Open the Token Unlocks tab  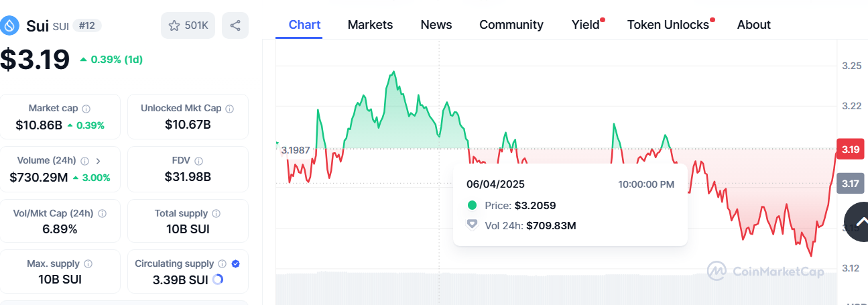coord(668,25)
